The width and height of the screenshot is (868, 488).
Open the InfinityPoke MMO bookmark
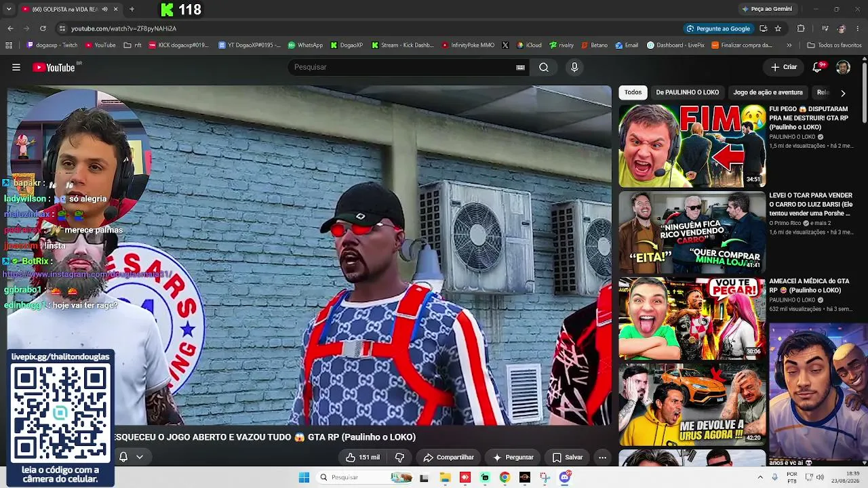(x=468, y=45)
